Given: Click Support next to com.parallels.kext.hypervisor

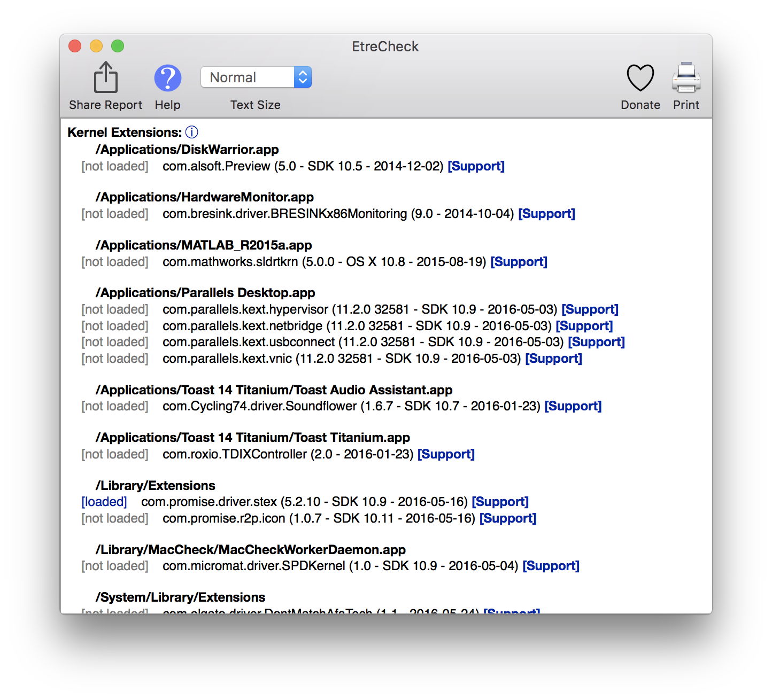Looking at the screenshot, I should pyautogui.click(x=590, y=309).
